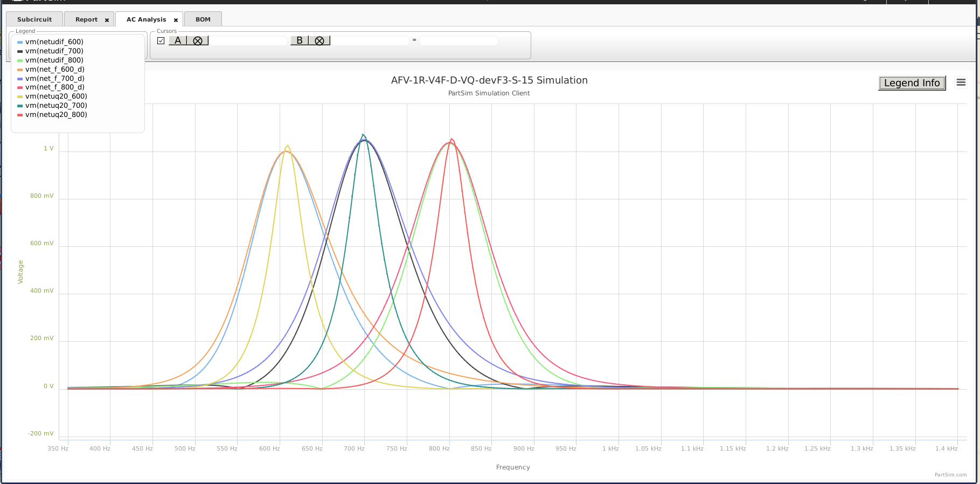Toggle the Cursors enable checkbox

(161, 40)
